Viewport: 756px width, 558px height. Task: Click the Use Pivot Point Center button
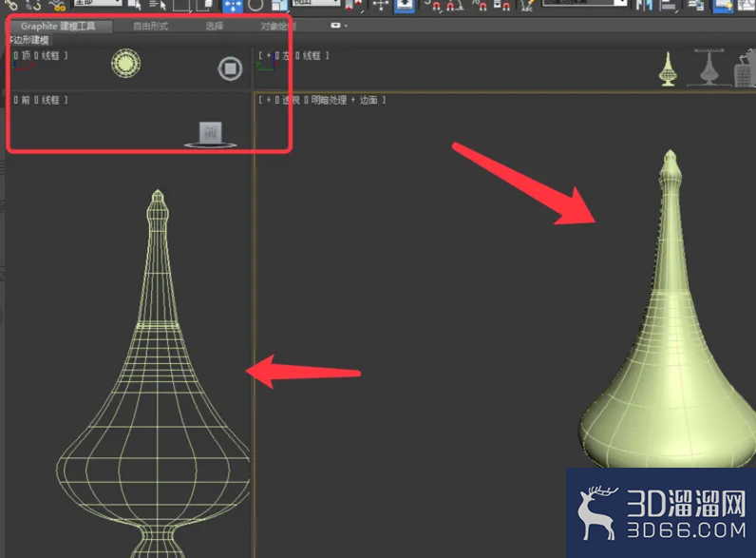coord(354,5)
